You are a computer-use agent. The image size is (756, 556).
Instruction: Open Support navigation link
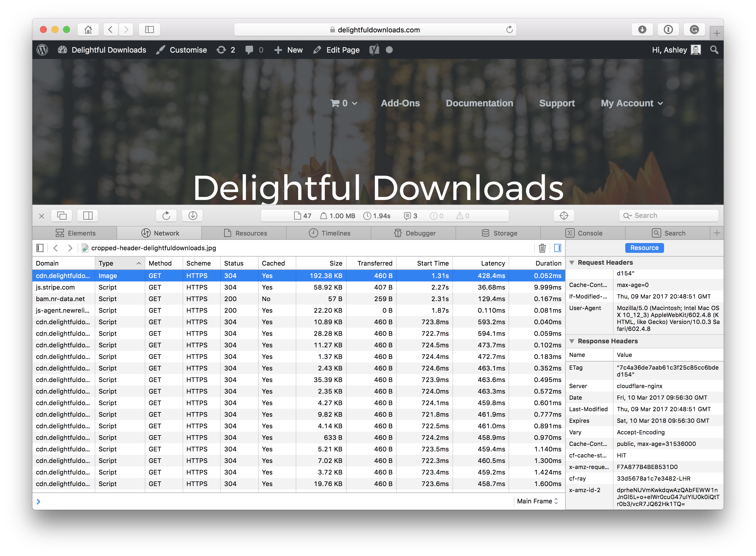click(557, 103)
